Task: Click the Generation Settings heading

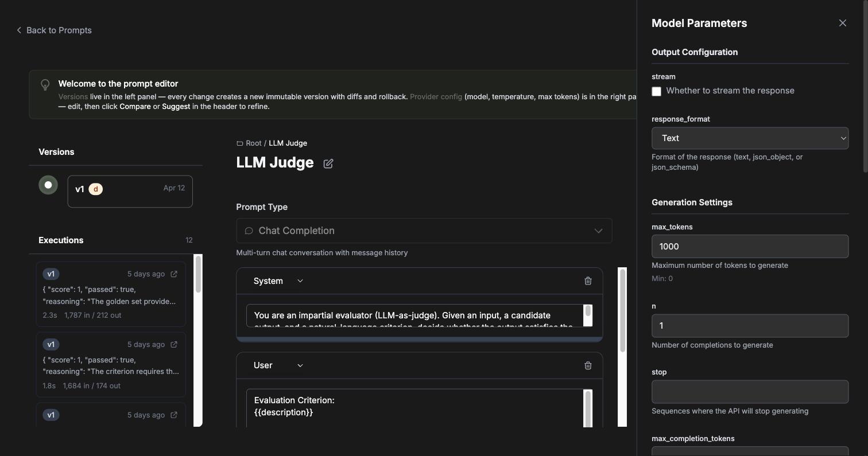Action: (x=692, y=202)
